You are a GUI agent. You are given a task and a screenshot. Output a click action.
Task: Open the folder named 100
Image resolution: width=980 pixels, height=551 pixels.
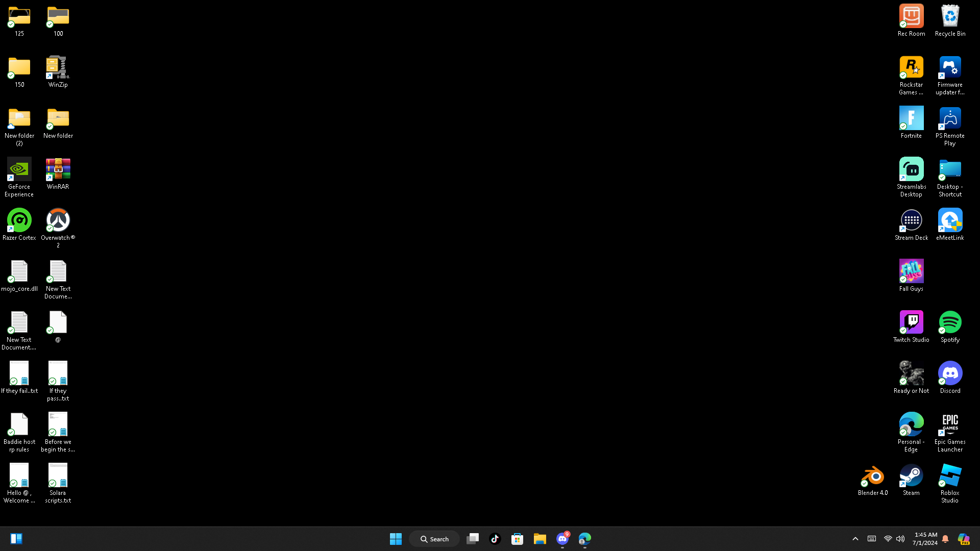[x=58, y=20]
